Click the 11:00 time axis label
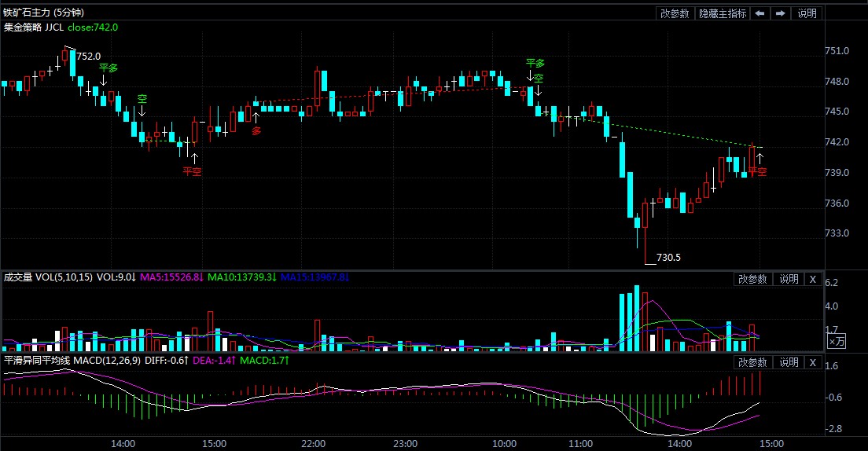The height and width of the screenshot is (451, 868). tap(580, 444)
